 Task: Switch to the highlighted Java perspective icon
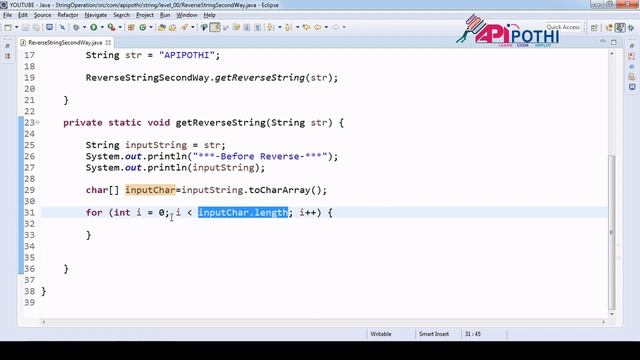click(620, 27)
